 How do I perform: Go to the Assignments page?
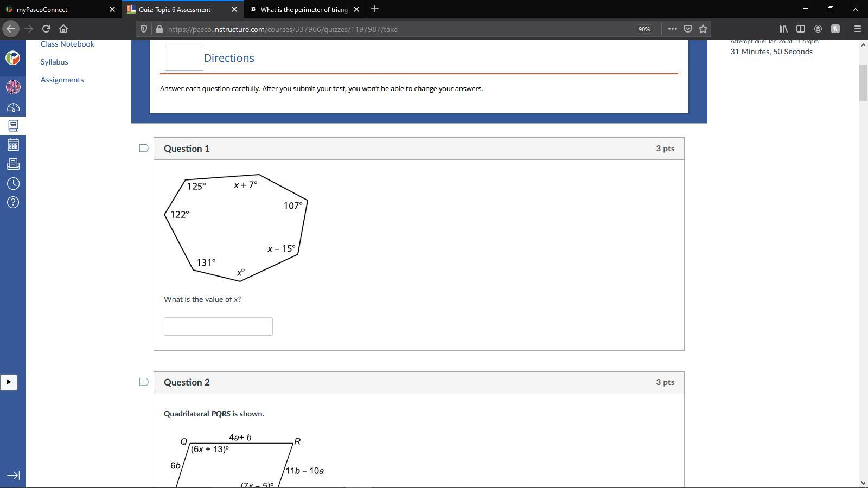[62, 80]
